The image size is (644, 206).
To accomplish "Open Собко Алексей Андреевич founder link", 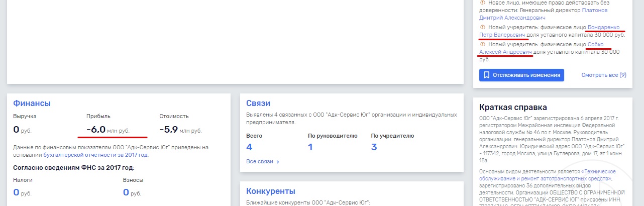I will click(x=542, y=48).
